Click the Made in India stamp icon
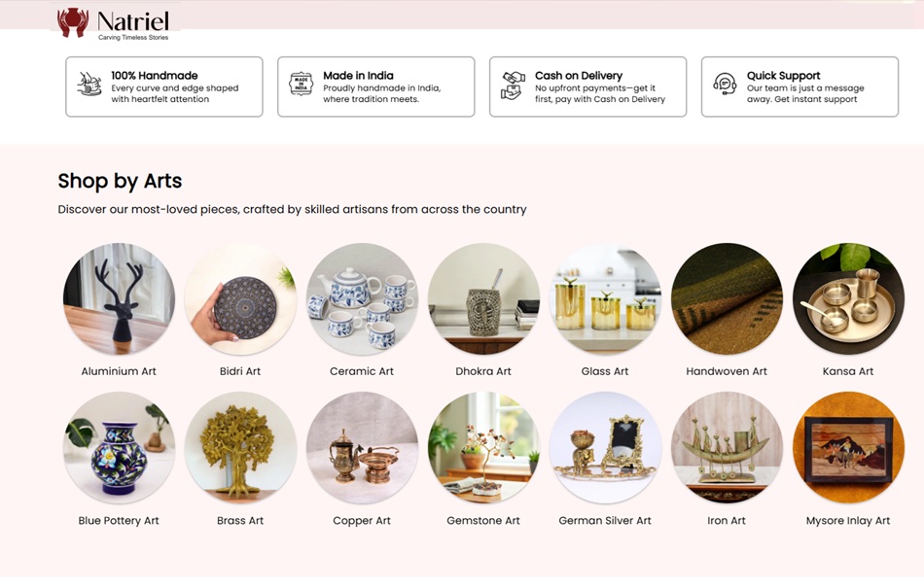Image resolution: width=924 pixels, height=588 pixels. pyautogui.click(x=302, y=84)
